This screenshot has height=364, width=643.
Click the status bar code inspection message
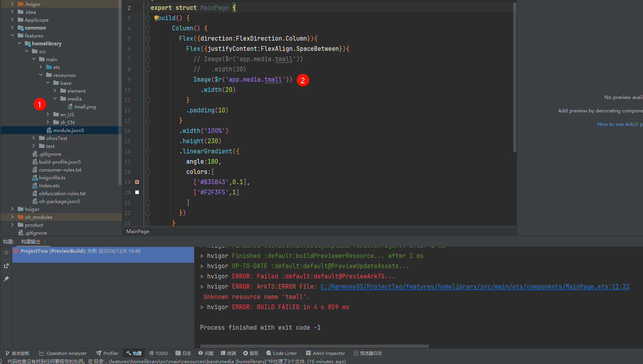click(x=176, y=361)
